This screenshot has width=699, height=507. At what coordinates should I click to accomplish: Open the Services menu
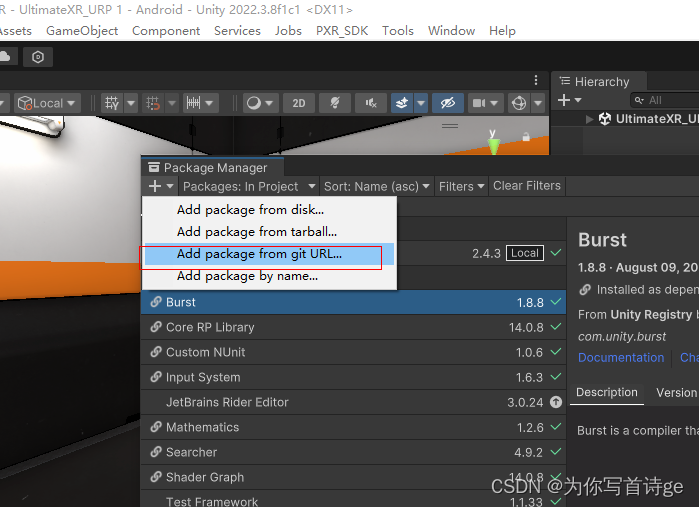[x=237, y=31]
